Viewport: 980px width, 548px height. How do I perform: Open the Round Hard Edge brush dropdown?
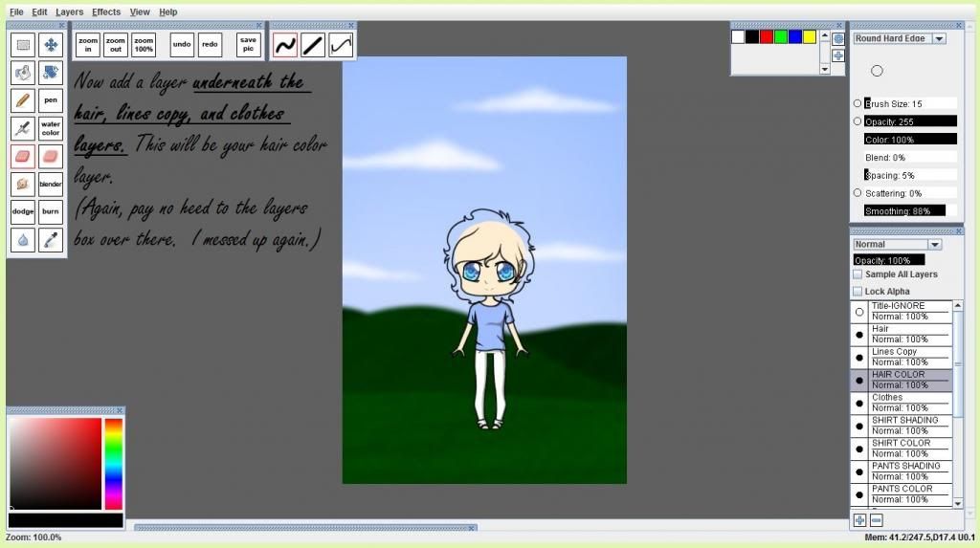[938, 39]
